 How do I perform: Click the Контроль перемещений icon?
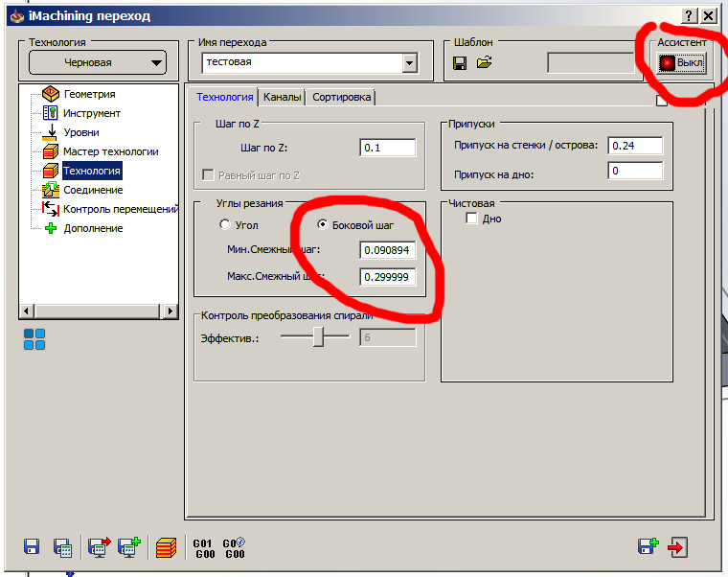(50, 209)
